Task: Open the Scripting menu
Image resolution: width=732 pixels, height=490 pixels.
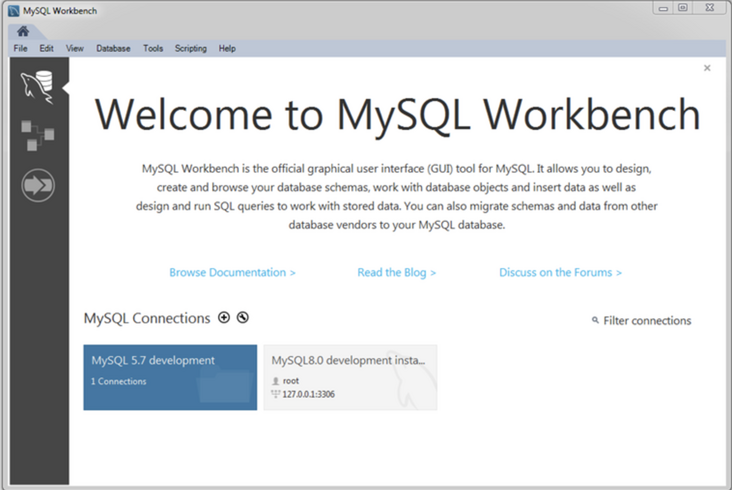Action: [190, 48]
